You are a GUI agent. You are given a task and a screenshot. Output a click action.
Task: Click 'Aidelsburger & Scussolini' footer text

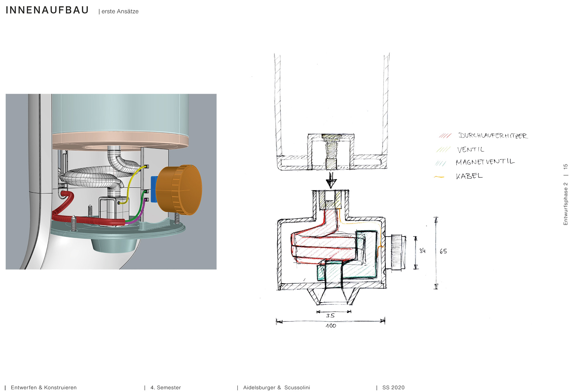pos(276,388)
